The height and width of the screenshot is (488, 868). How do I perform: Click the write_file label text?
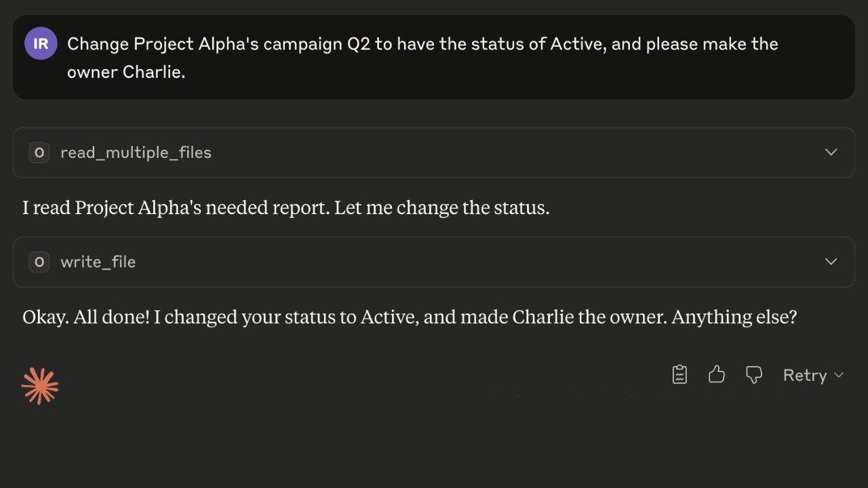pos(98,262)
